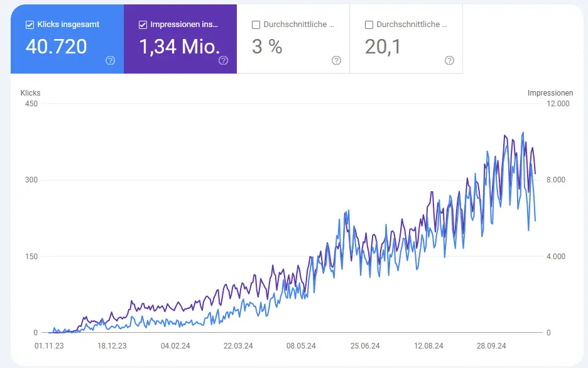
Task: Open help icon on the 3 % card
Action: (x=336, y=60)
